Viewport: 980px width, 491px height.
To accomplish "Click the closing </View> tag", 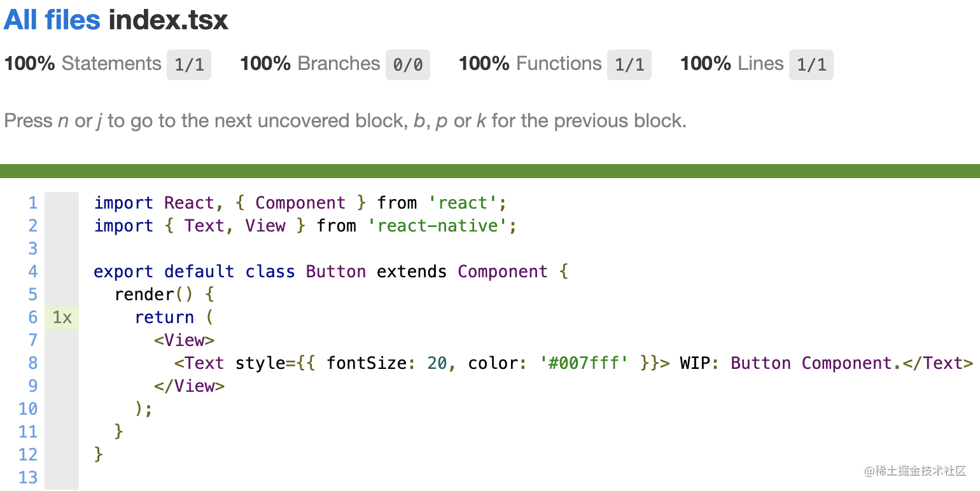I will 190,386.
